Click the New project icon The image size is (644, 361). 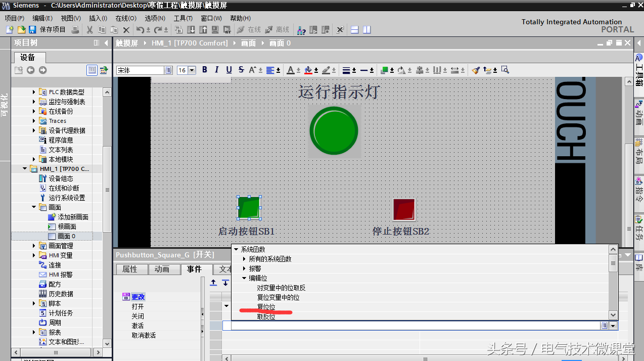[x=10, y=30]
